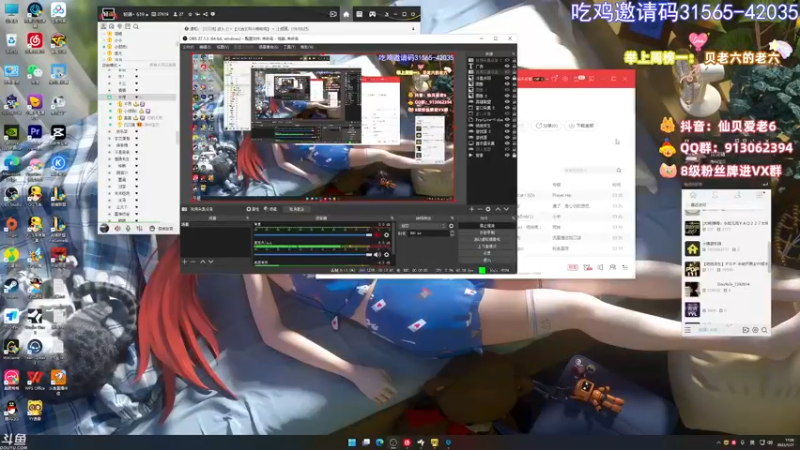Click the 设置 settings button in OBS controls
800x450 pixels.
point(487,253)
